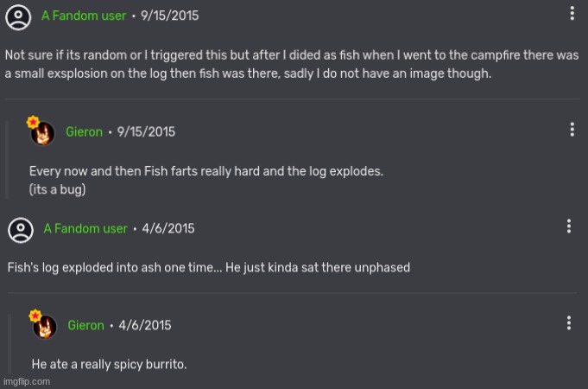The height and width of the screenshot is (389, 588).
Task: Open the three-dot menu on Gieron's Fish farts reply
Action: (572, 130)
